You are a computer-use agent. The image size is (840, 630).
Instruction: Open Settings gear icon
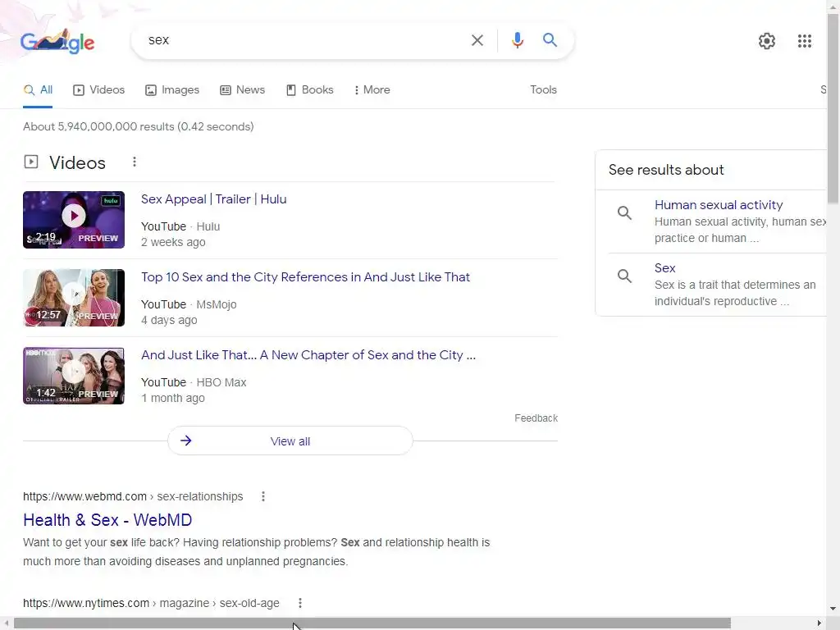[x=767, y=41]
